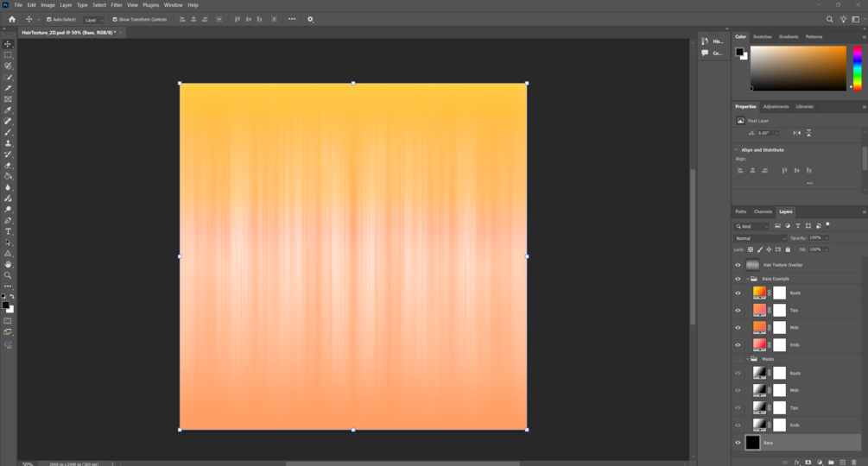Image resolution: width=868 pixels, height=466 pixels.
Task: Select the Clone Stamp tool
Action: click(8, 143)
